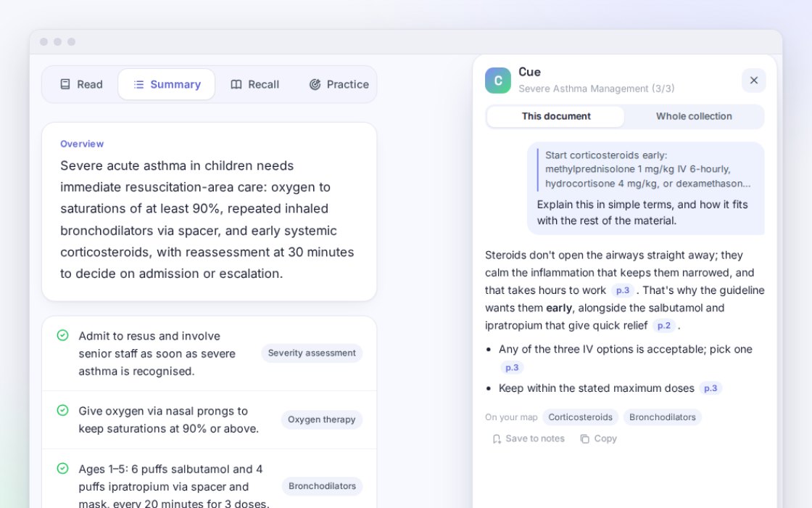812x508 pixels.
Task: Click the check icon beside "Give oxygen via nasal prongs"
Action: click(62, 411)
